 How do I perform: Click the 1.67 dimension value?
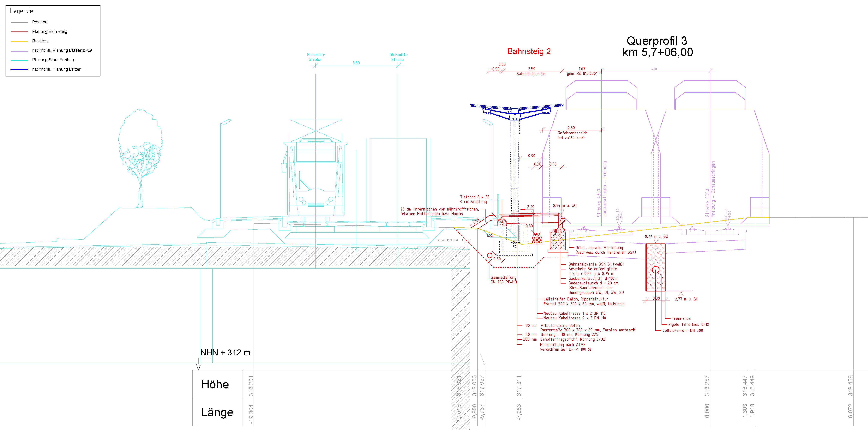582,69
